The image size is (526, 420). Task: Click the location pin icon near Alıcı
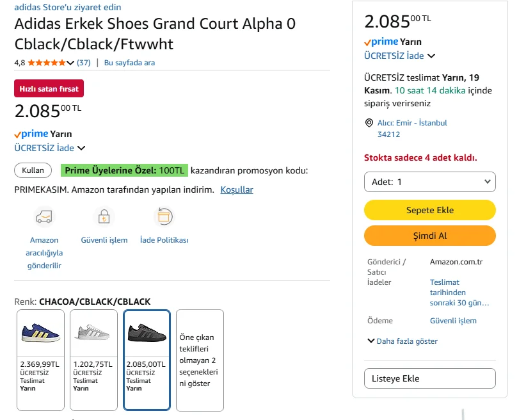coord(369,123)
